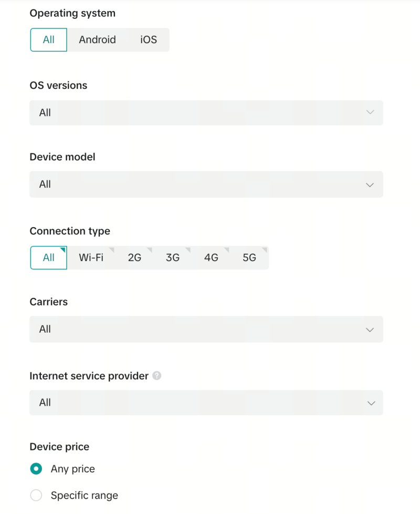The image size is (420, 514).
Task: Select Any price for Device price
Action: (x=36, y=468)
